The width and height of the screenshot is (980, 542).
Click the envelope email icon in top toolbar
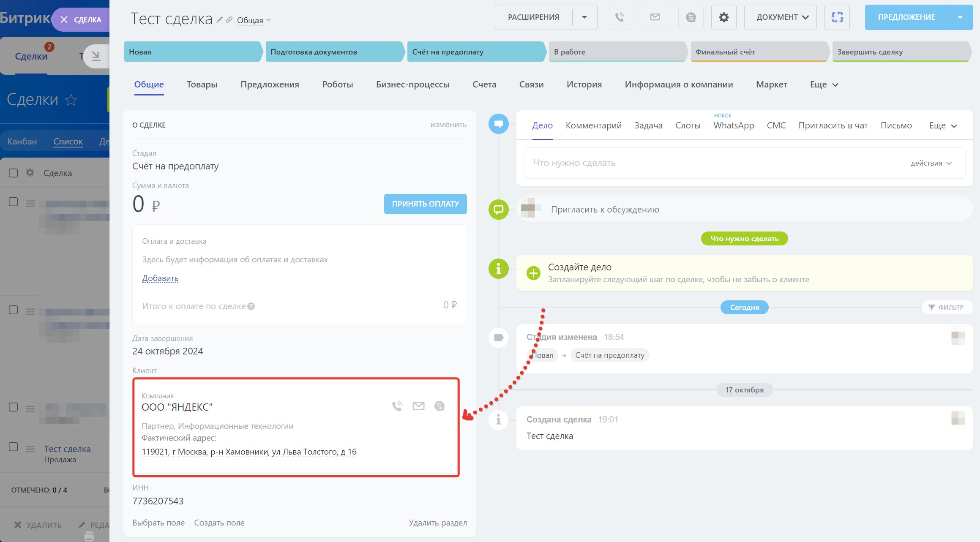[x=655, y=17]
